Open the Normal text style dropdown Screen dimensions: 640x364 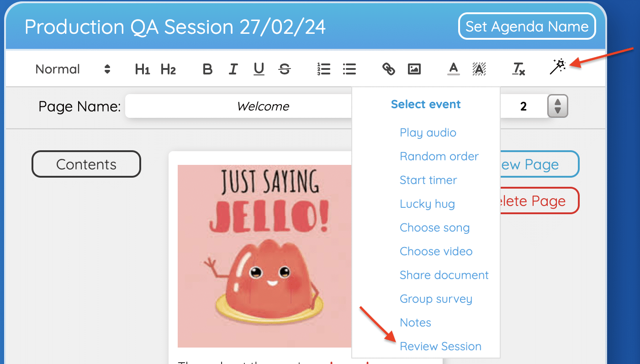tap(73, 69)
